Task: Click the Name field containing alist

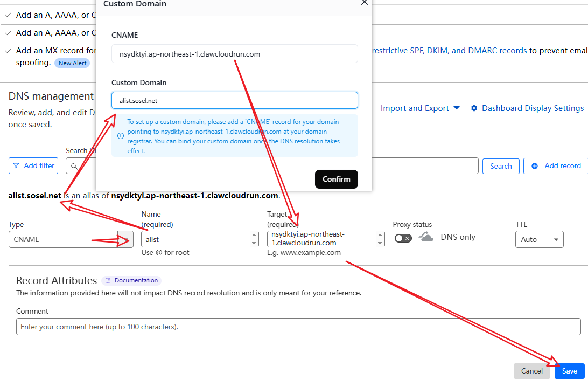Action: click(199, 239)
